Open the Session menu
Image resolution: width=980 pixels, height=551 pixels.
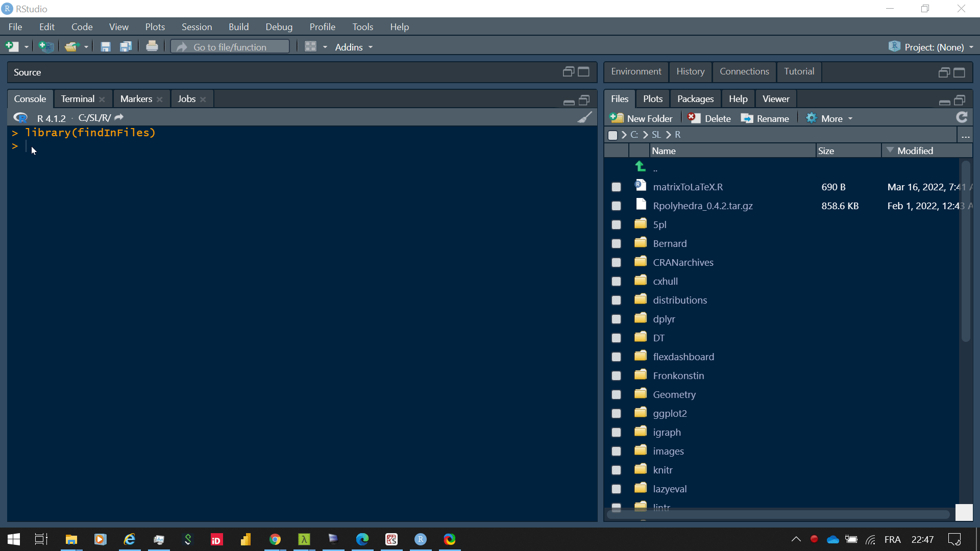(197, 27)
